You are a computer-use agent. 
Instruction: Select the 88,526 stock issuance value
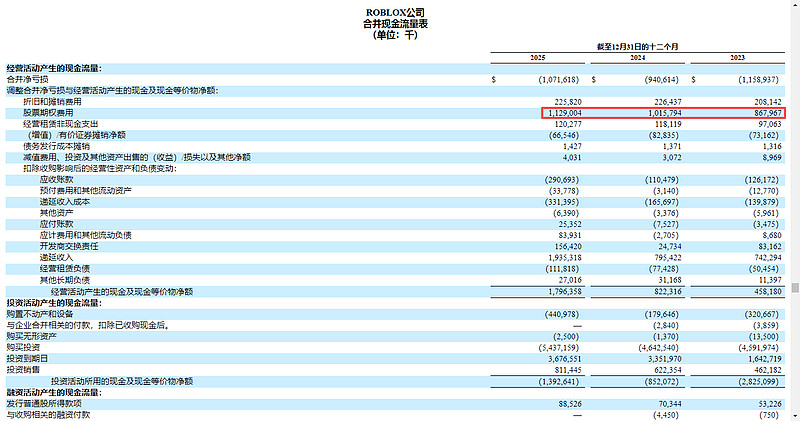tap(570, 404)
